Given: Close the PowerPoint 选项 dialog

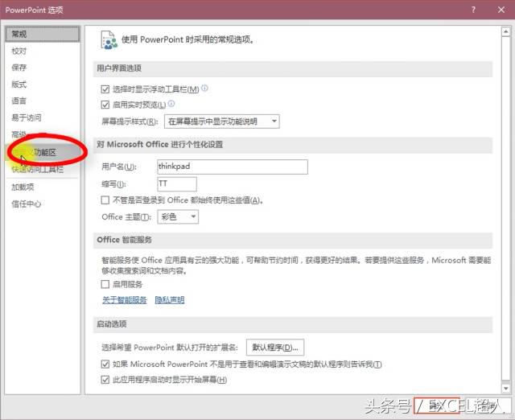Looking at the screenshot, I should point(501,10).
